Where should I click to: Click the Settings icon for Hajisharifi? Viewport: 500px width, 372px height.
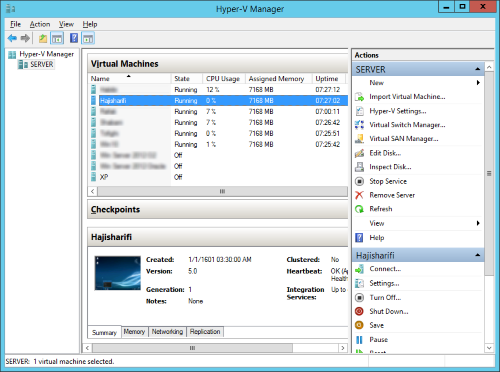tap(359, 283)
